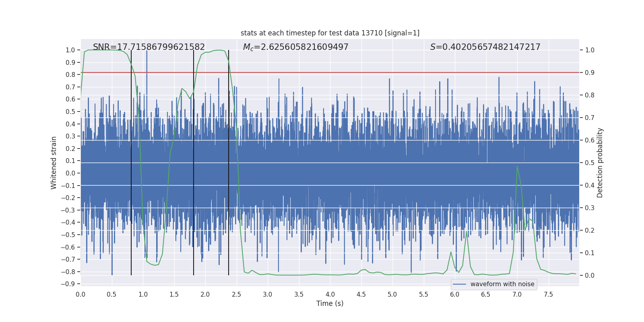Click the plot title text
Viewport: 644px width, 322px height.
(x=330, y=33)
